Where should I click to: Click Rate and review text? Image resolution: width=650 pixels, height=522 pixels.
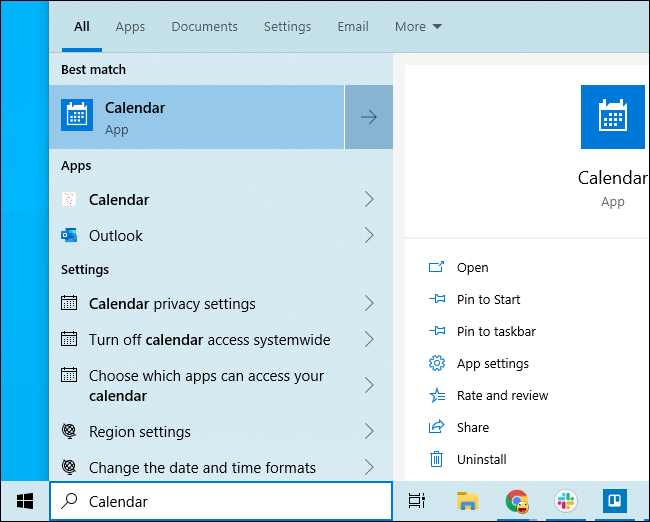502,396
